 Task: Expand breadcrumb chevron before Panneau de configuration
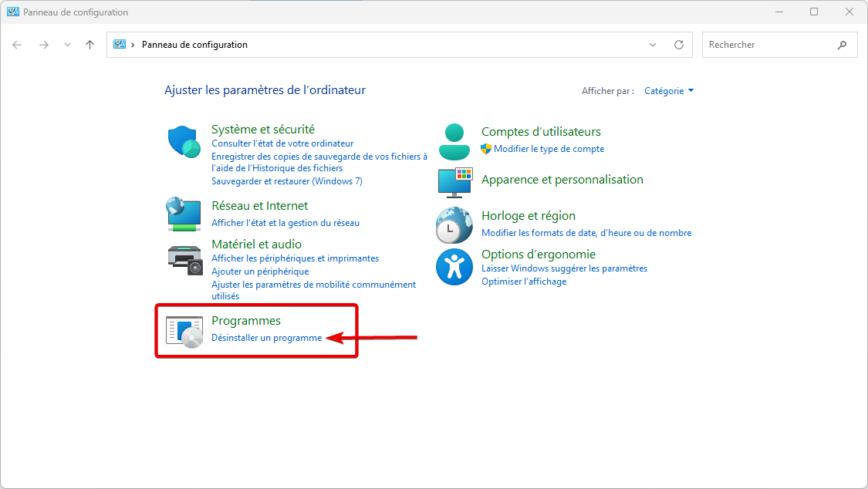[x=133, y=45]
